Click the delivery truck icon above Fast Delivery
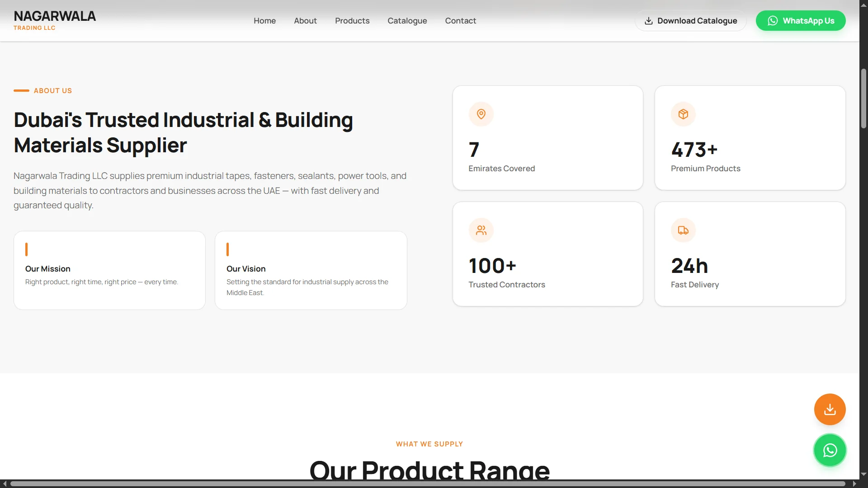 point(683,230)
